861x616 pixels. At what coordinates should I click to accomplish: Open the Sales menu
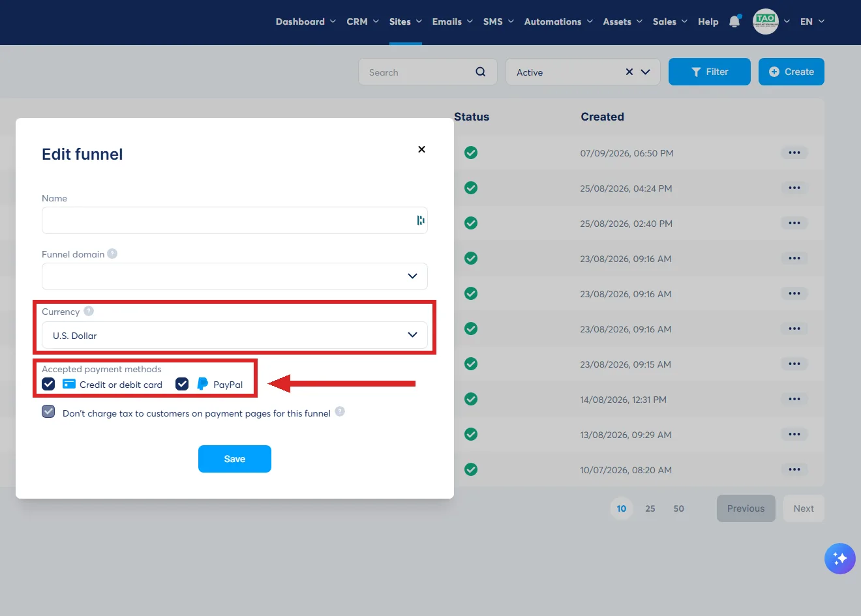click(671, 22)
